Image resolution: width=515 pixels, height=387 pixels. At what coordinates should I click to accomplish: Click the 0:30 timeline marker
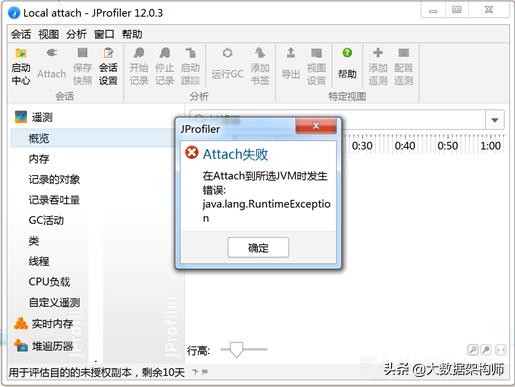[362, 146]
